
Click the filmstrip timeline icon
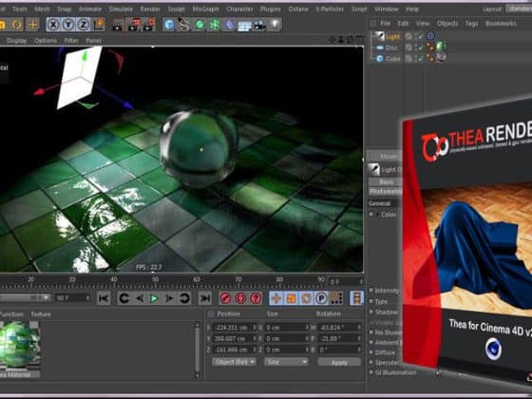click(x=356, y=298)
